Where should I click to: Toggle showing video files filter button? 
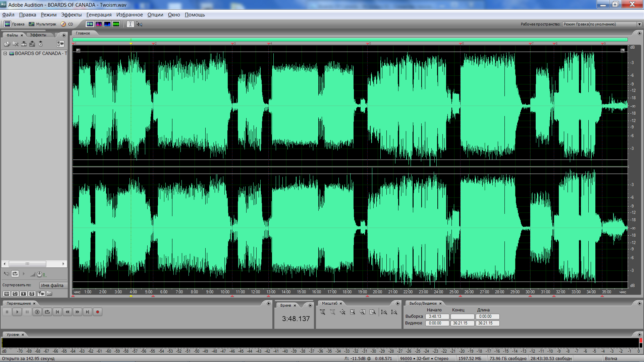23,294
